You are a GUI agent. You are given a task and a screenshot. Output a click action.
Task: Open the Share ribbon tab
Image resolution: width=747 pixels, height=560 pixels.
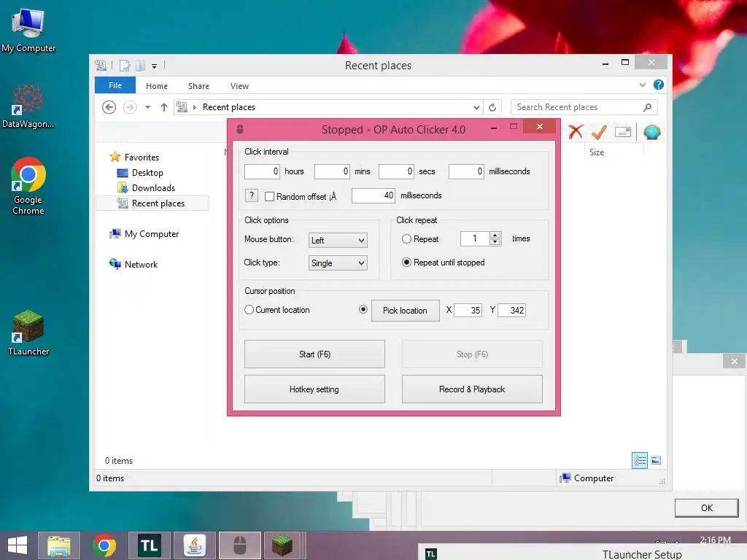click(x=198, y=86)
